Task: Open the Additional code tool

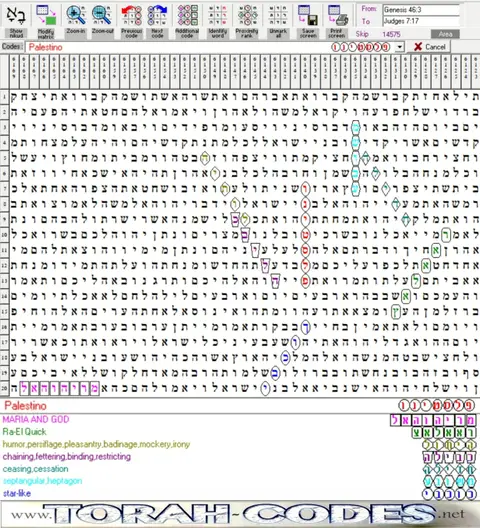Action: pyautogui.click(x=187, y=21)
